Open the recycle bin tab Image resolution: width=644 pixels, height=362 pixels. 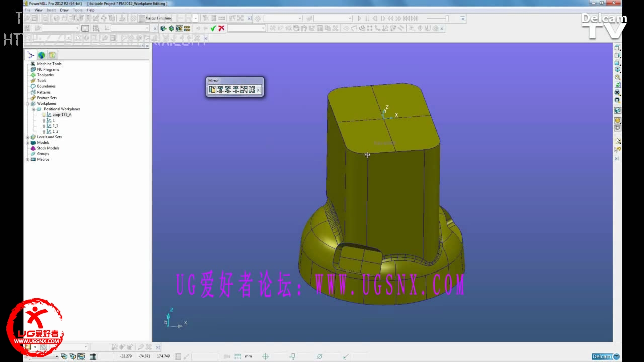coord(52,55)
